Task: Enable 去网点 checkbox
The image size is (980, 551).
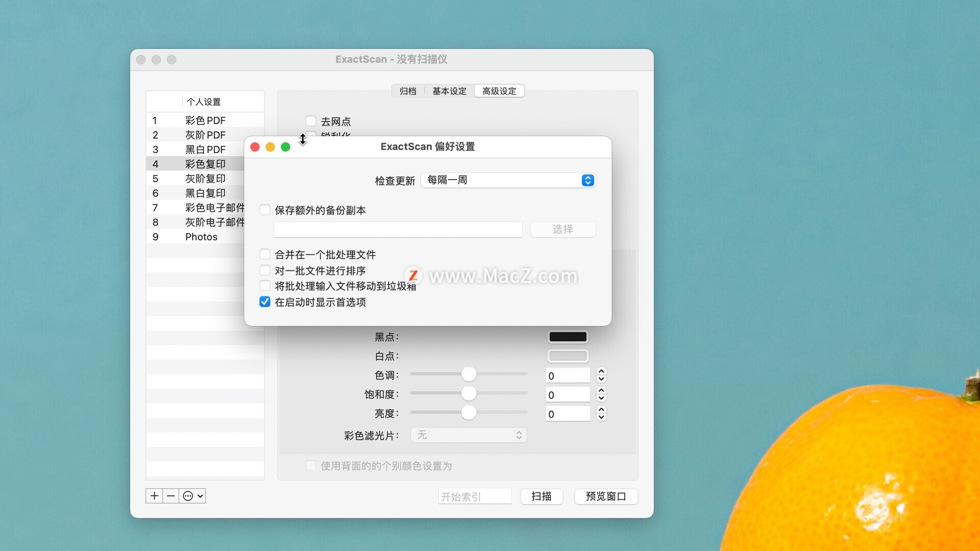Action: (x=311, y=121)
